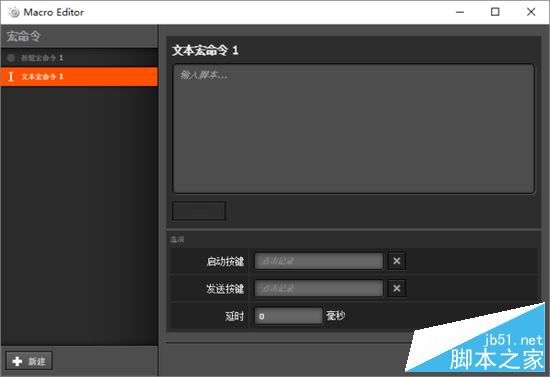Click the 延时 delay value field
The image size is (550, 377).
pos(288,316)
